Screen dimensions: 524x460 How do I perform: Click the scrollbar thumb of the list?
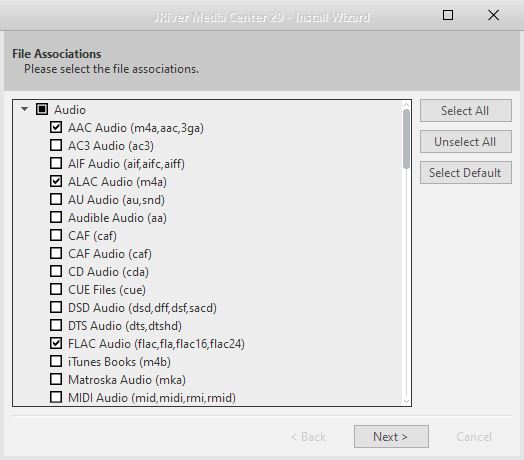pyautogui.click(x=406, y=139)
